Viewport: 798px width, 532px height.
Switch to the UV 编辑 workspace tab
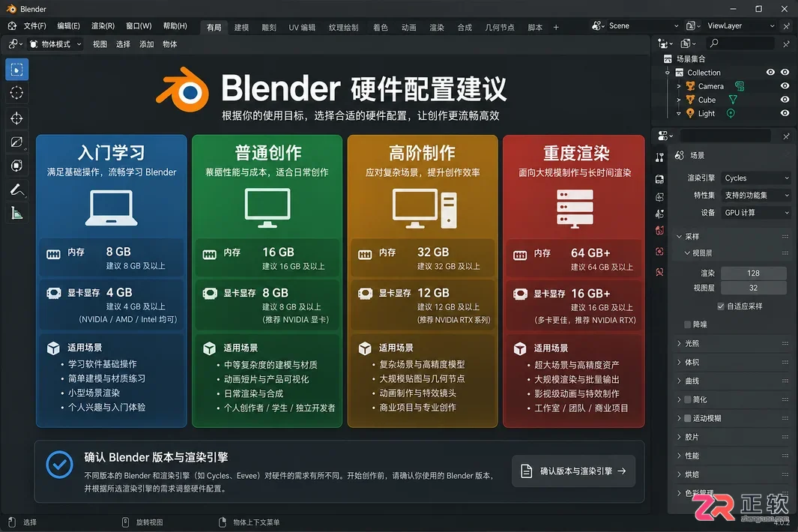click(302, 28)
